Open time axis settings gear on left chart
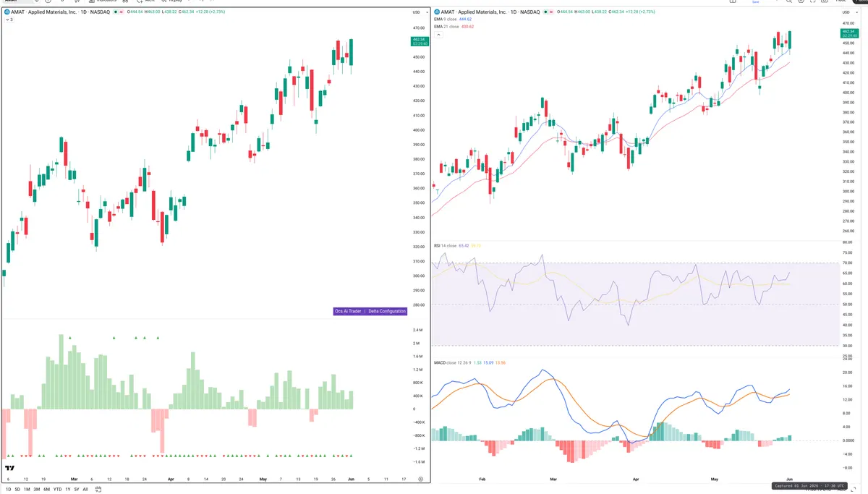 420,480
